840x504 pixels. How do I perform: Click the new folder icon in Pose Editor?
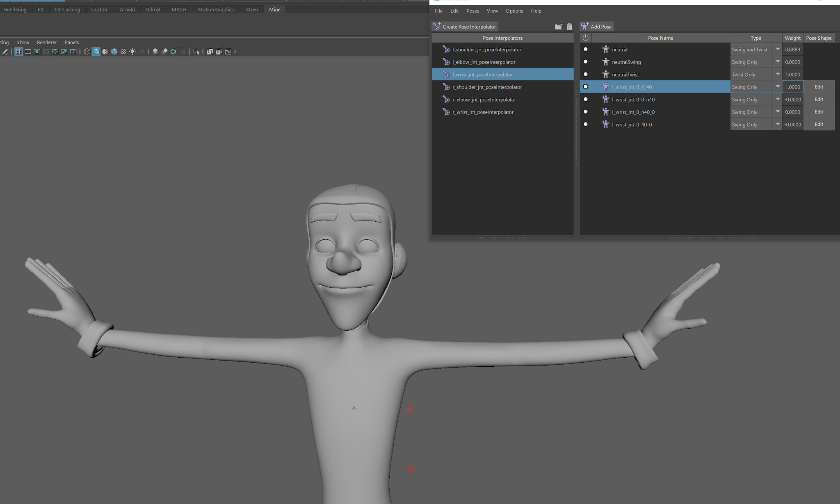pyautogui.click(x=558, y=27)
